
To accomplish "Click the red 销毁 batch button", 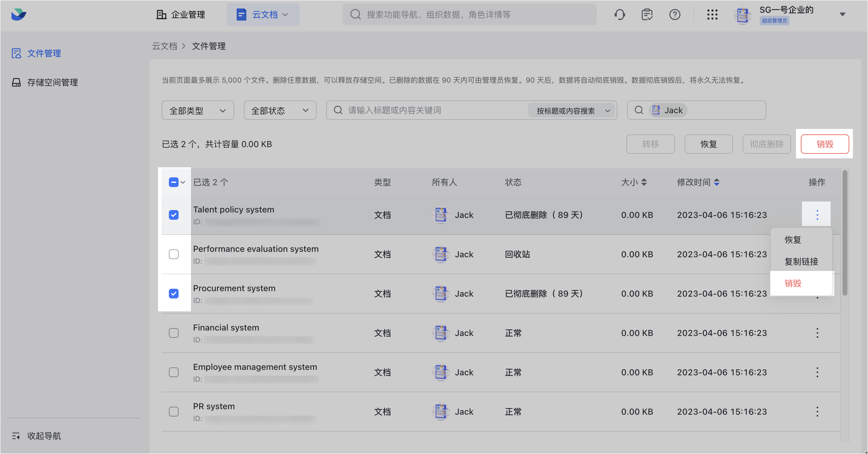I will tap(825, 144).
